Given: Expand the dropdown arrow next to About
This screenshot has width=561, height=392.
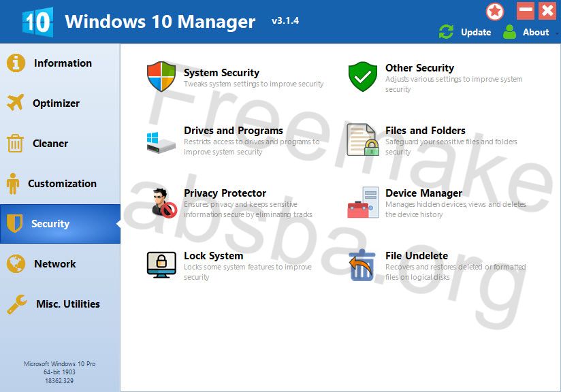Looking at the screenshot, I should click(557, 33).
